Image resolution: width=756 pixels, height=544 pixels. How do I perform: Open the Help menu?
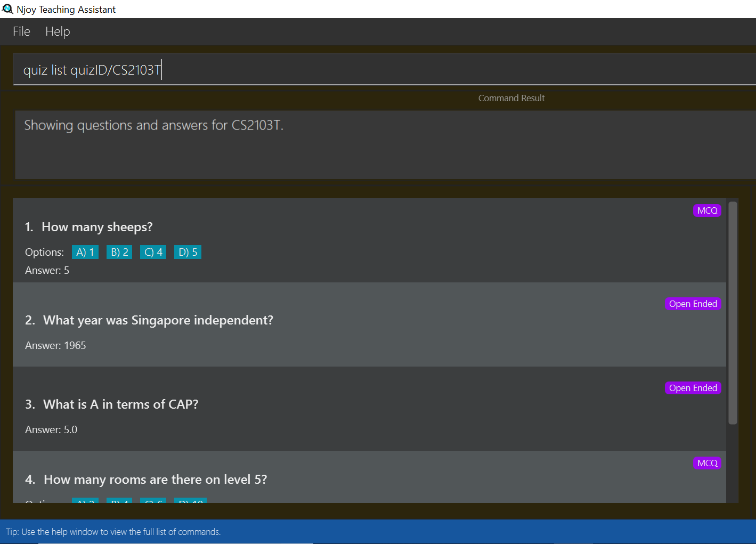tap(58, 31)
